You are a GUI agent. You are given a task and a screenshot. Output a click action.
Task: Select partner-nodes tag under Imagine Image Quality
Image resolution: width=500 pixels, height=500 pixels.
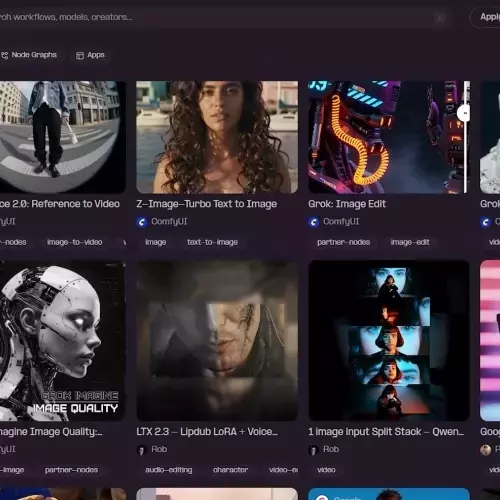pos(72,470)
